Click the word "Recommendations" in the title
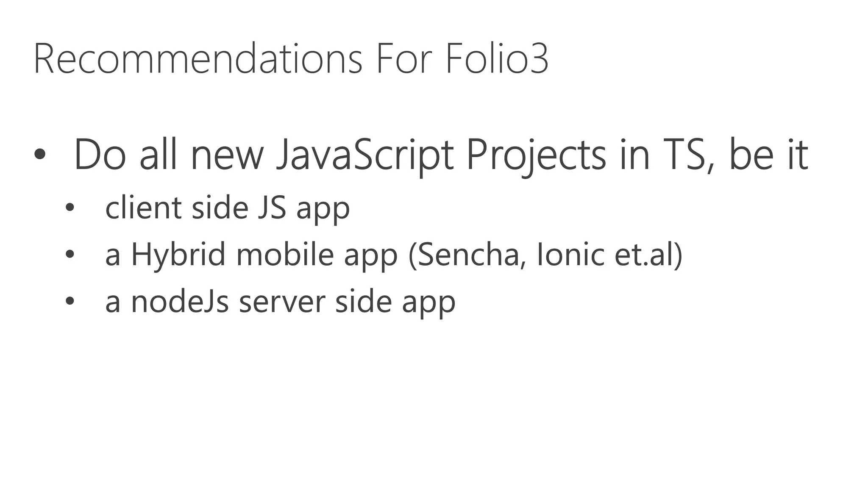Image resolution: width=868 pixels, height=488 pixels. pos(198,58)
